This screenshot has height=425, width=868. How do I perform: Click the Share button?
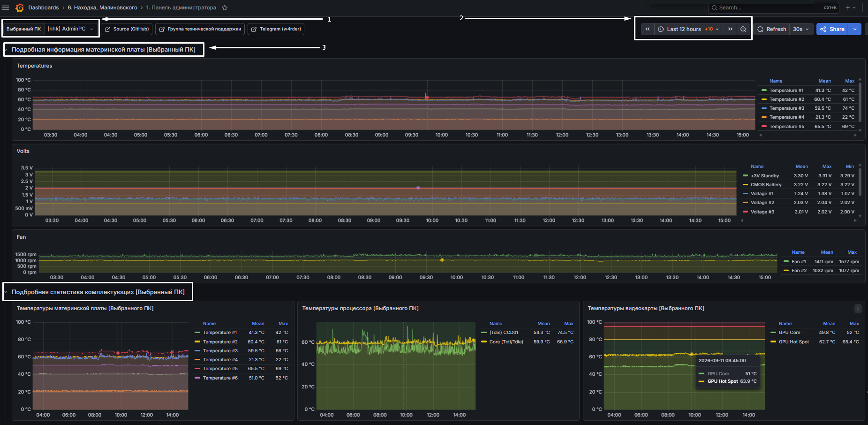click(833, 29)
